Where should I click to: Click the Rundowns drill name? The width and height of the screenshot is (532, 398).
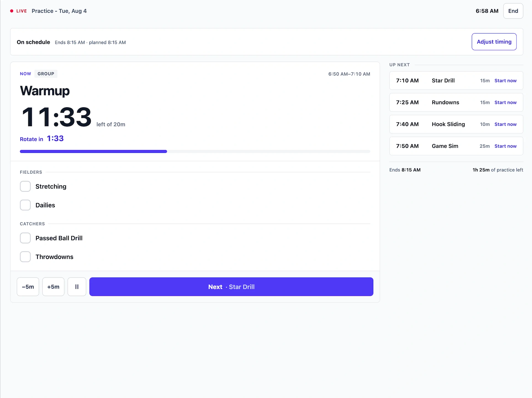pyautogui.click(x=445, y=103)
